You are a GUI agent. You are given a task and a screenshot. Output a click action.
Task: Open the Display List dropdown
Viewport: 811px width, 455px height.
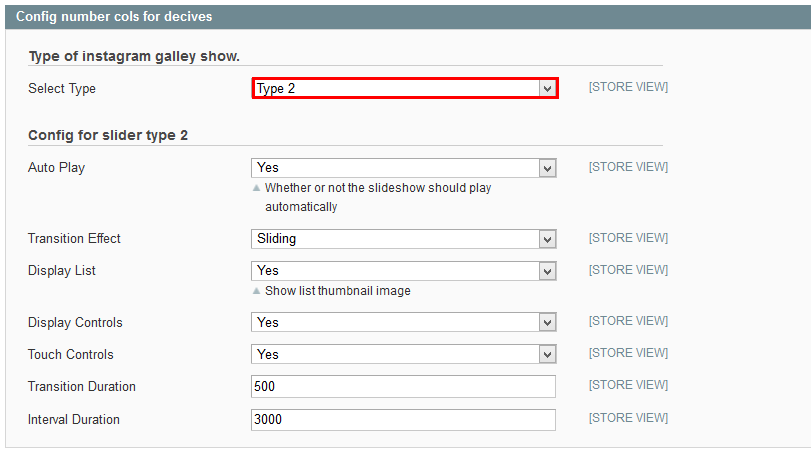point(403,271)
